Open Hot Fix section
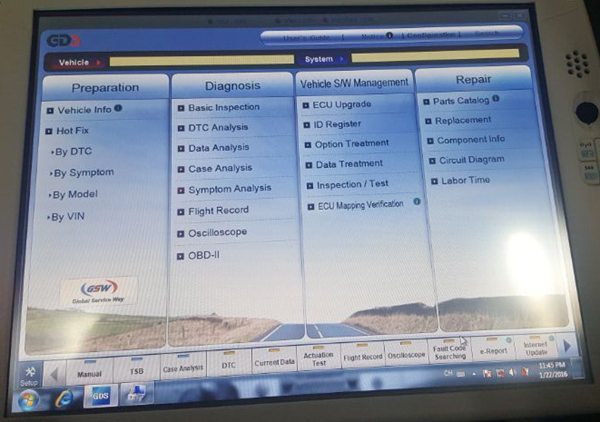The height and width of the screenshot is (422, 600). click(72, 131)
